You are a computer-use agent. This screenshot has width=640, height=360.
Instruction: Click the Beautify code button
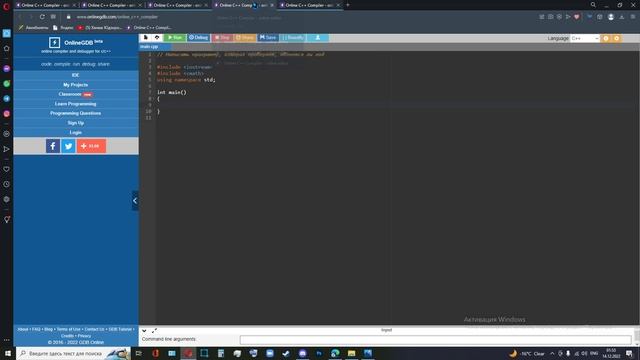(x=293, y=38)
